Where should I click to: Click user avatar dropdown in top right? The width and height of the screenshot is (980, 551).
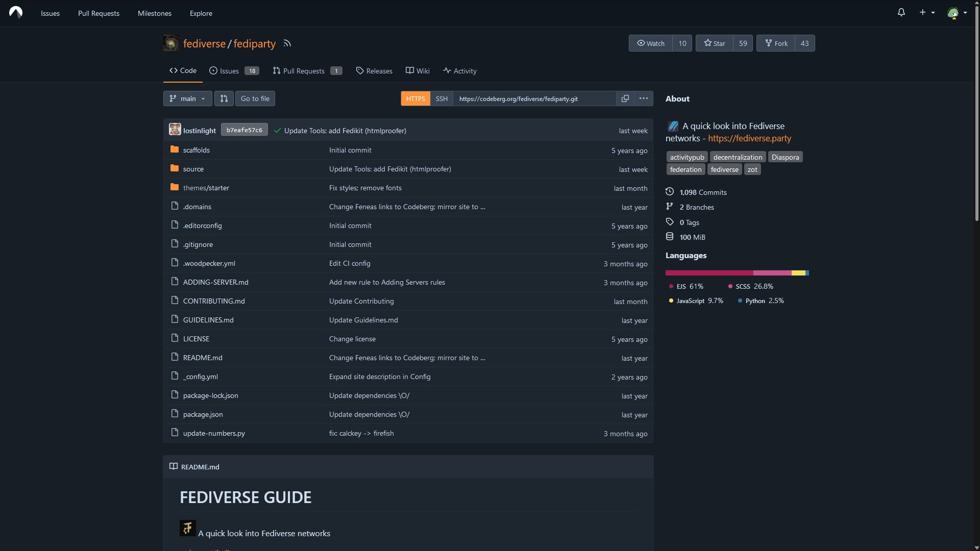tap(957, 13)
